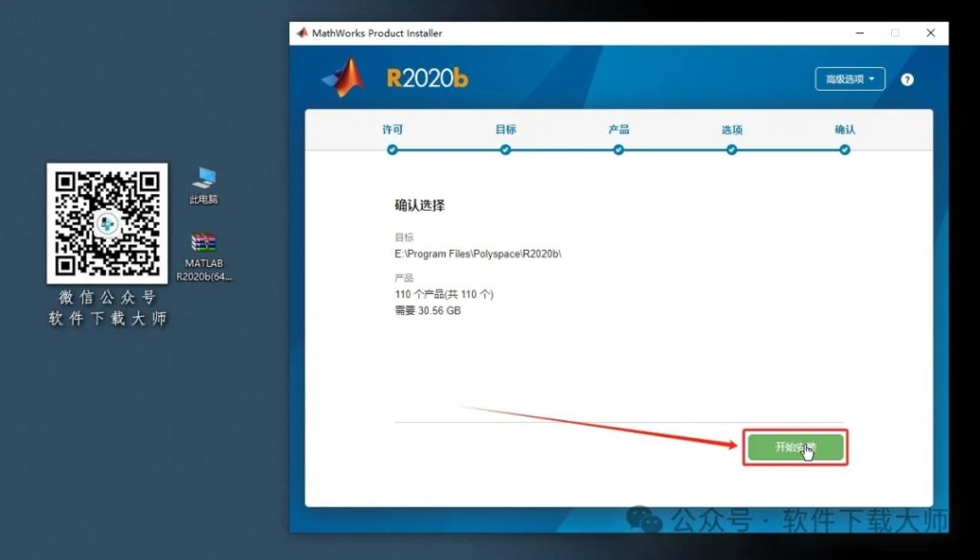Click the 目标 step checkmark circle
Image resolution: width=980 pixels, height=560 pixels.
coord(505,149)
